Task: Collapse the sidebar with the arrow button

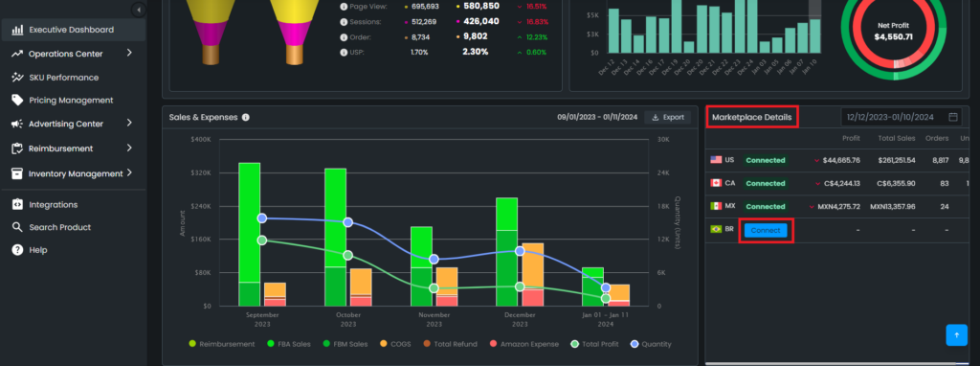Action: (139, 10)
